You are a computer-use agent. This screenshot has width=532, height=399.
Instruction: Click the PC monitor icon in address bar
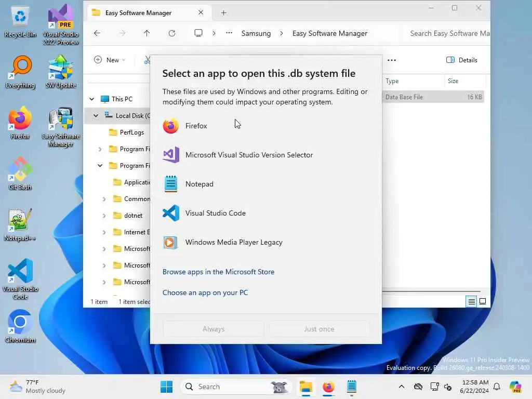[x=198, y=33]
